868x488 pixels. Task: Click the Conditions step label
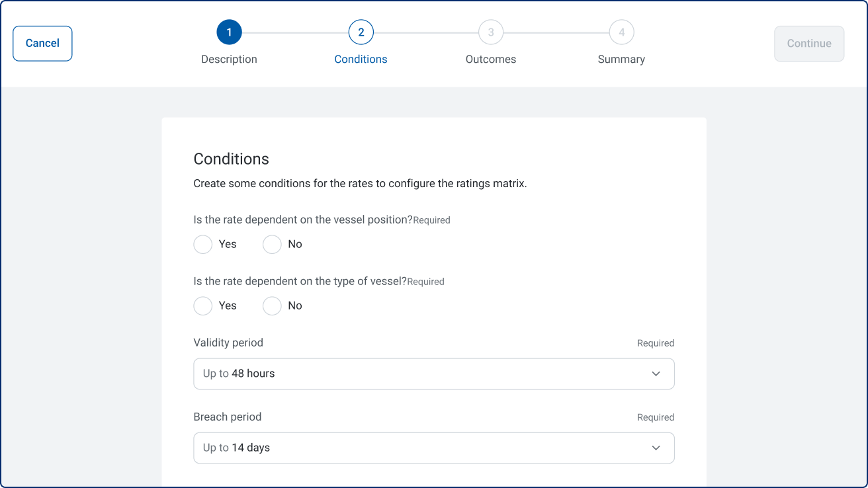click(361, 60)
